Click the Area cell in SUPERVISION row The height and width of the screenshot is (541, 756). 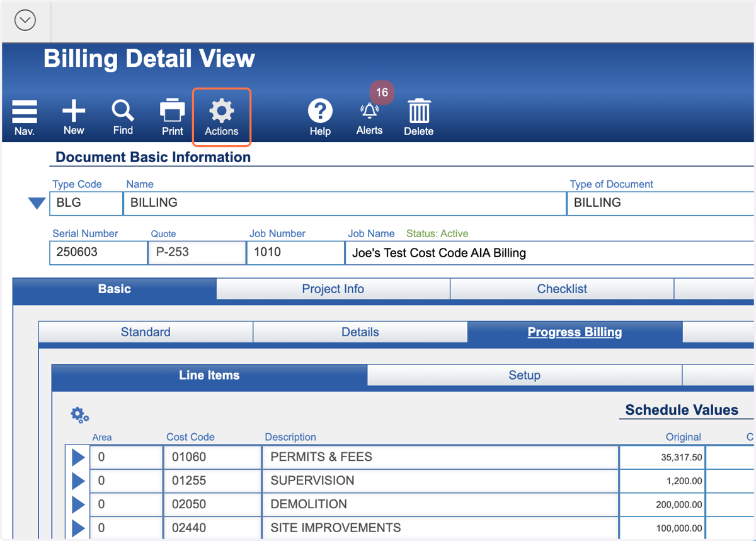click(126, 481)
